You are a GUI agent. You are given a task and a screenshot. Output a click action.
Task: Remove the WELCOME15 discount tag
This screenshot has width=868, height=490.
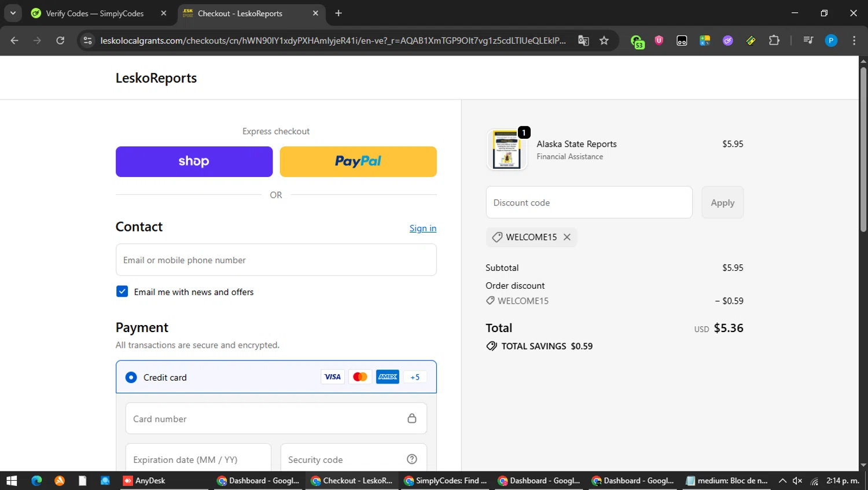tap(567, 237)
